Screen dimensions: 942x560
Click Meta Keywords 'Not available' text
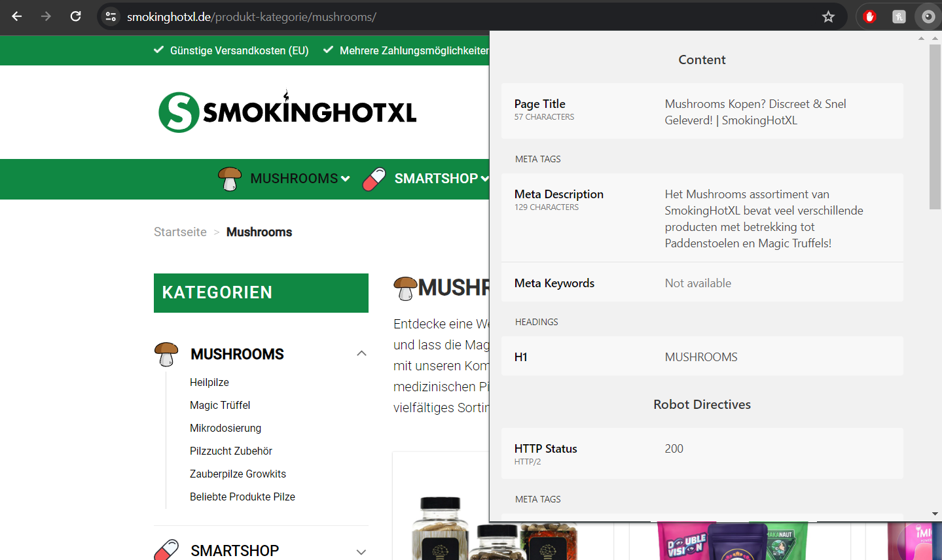[x=698, y=283]
